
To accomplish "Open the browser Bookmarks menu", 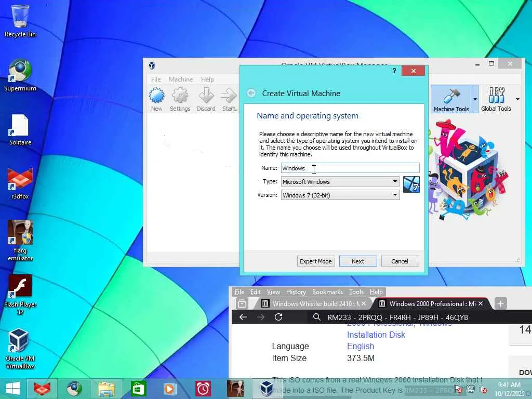I will point(327,292).
